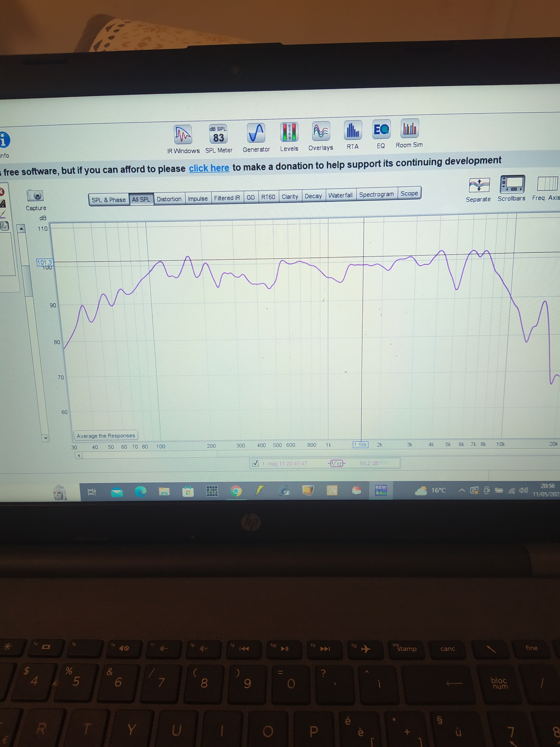Viewport: 560px width, 747px height.
Task: Click the 1/12 smoothing indicator
Action: [337, 463]
